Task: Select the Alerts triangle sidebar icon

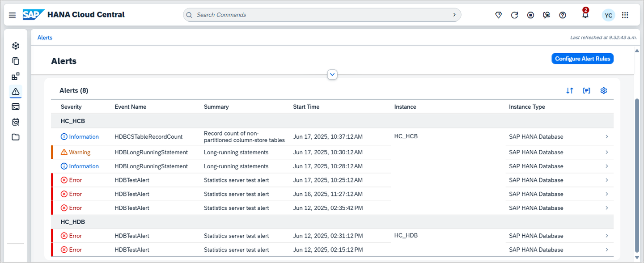Action: [16, 91]
